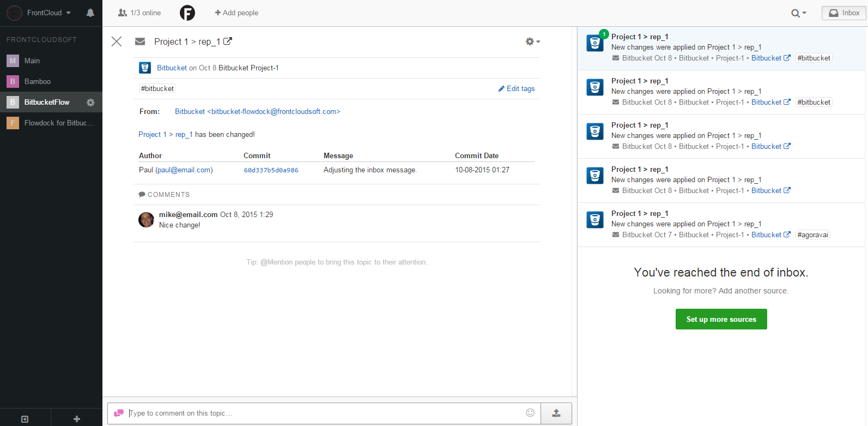
Task: Open the emoji picker smiley
Action: tap(530, 412)
